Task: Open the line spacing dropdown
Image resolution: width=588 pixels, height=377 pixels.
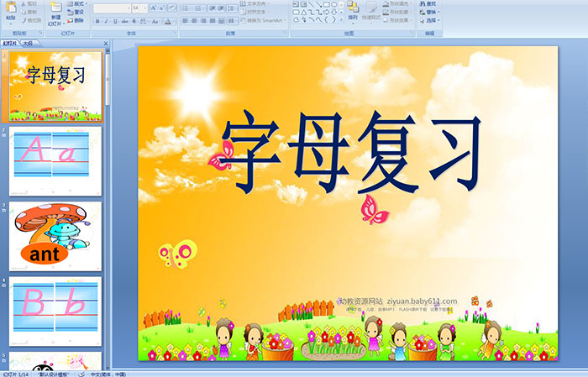Action: [x=233, y=8]
